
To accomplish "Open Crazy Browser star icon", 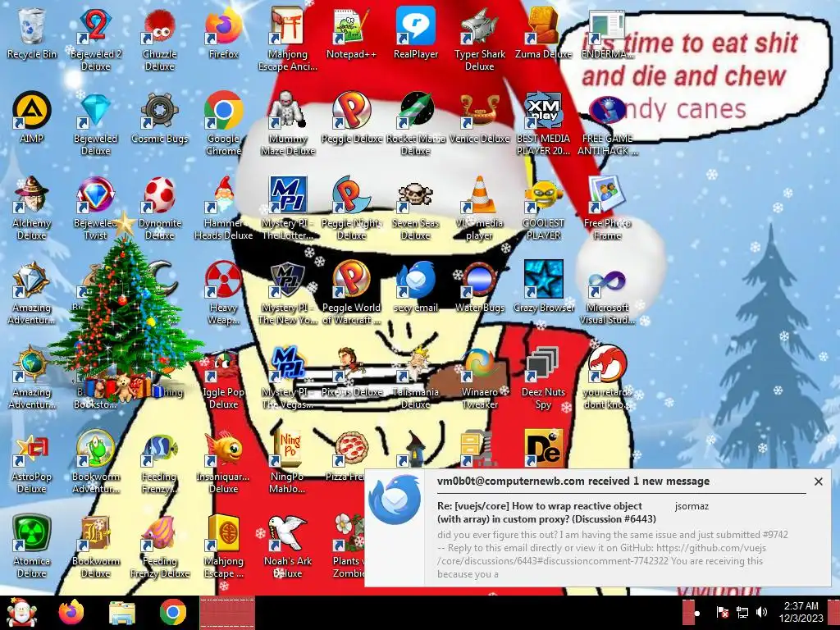I will (543, 287).
